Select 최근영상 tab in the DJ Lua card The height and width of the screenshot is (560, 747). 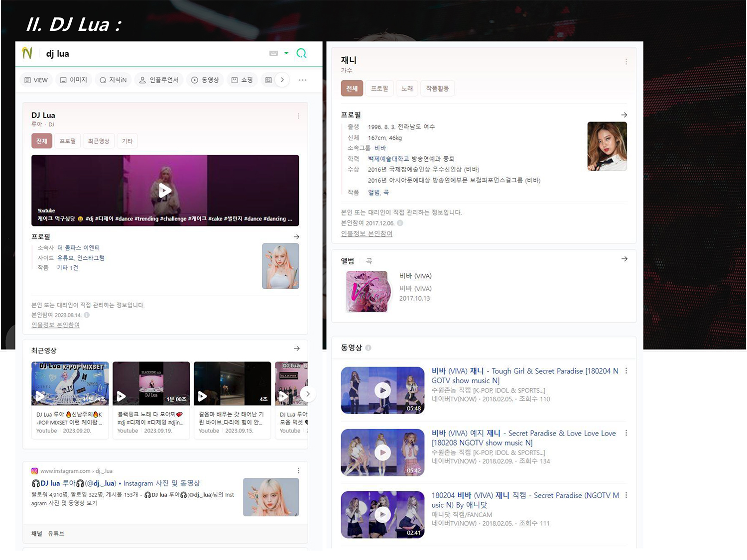click(99, 141)
